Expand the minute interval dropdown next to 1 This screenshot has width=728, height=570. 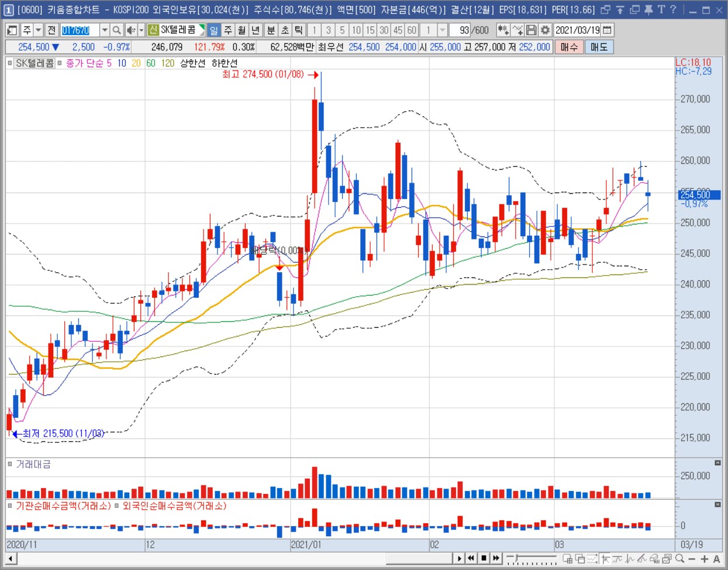443,30
